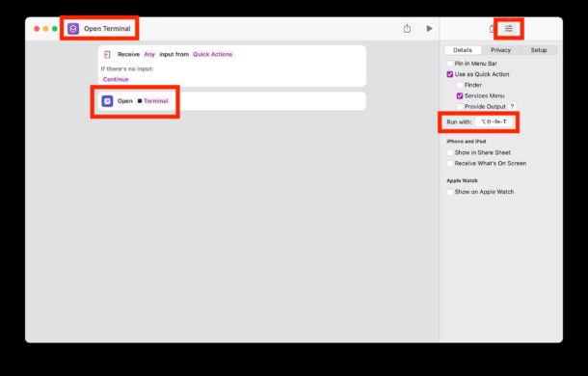
Task: Choose a different app than Terminal
Action: point(156,101)
